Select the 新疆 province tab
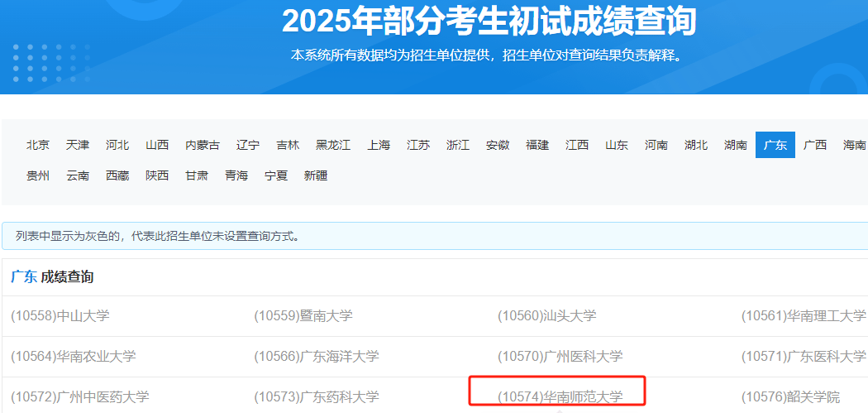 [x=316, y=176]
